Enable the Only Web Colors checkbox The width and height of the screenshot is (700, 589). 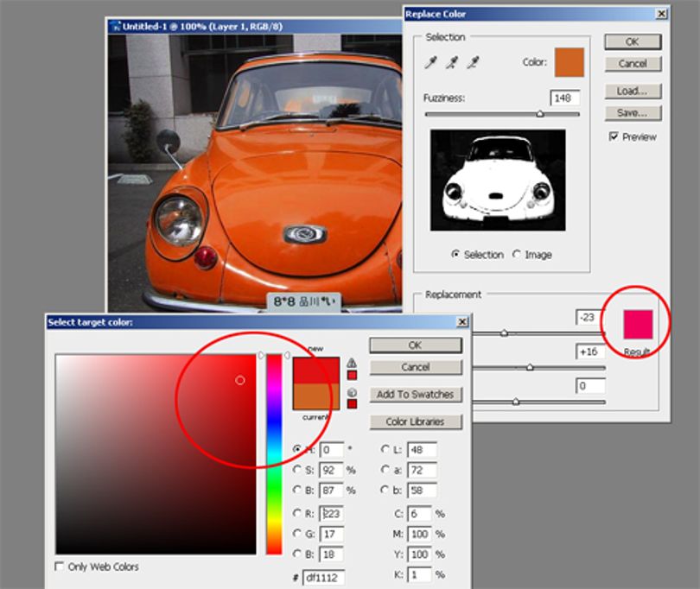pyautogui.click(x=59, y=567)
